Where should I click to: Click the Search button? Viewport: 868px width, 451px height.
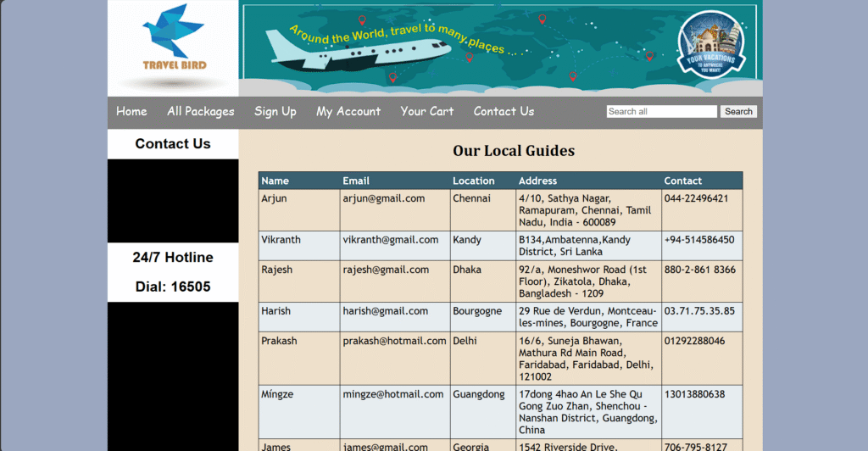(738, 111)
